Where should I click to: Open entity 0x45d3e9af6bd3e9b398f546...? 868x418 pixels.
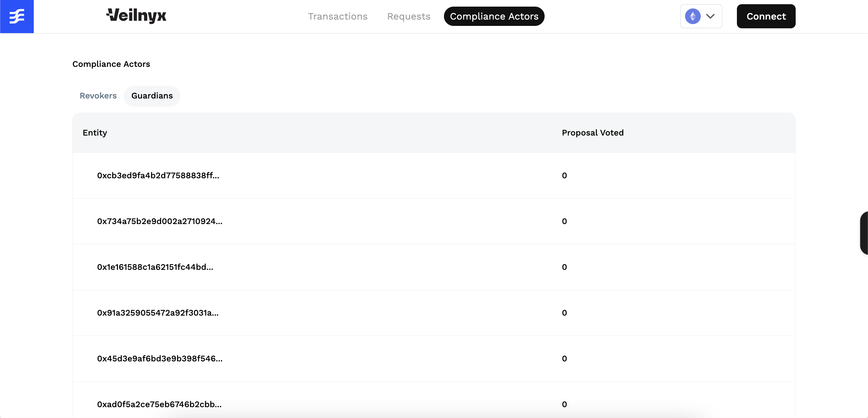tap(160, 359)
